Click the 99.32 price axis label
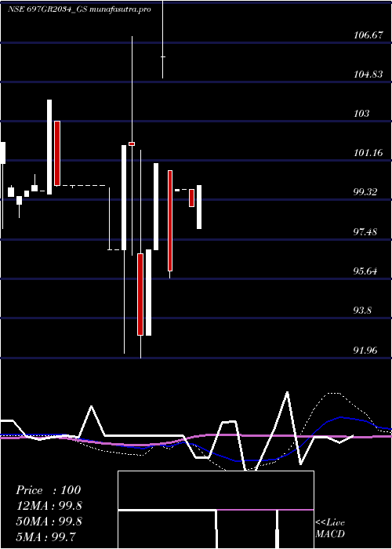This screenshot has width=392, height=549. pyautogui.click(x=365, y=192)
